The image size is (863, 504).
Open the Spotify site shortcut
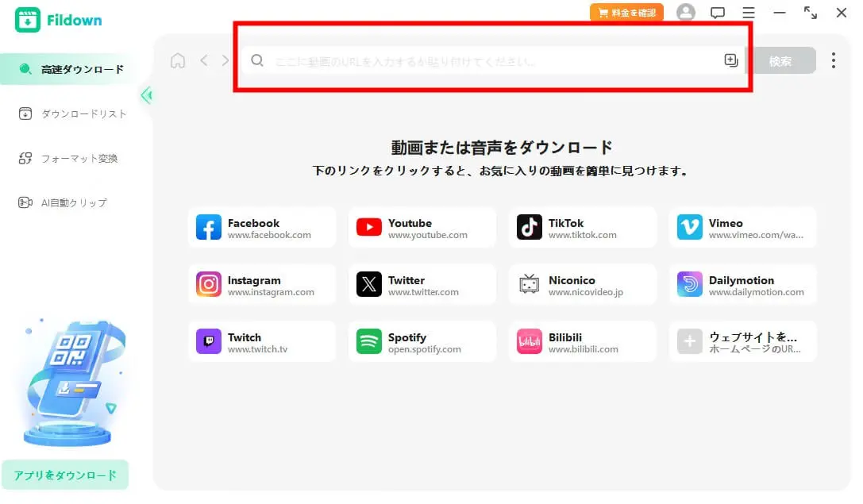coord(422,341)
